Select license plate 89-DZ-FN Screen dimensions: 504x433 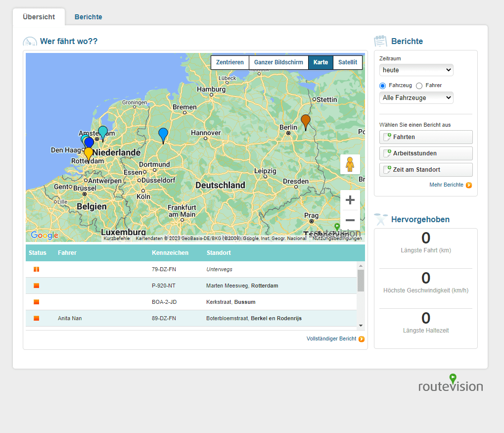point(164,318)
